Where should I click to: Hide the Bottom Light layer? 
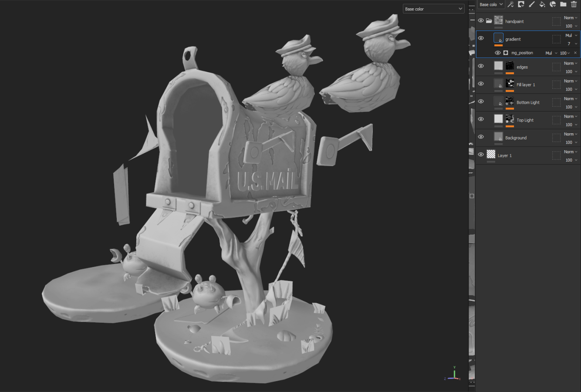click(x=481, y=101)
